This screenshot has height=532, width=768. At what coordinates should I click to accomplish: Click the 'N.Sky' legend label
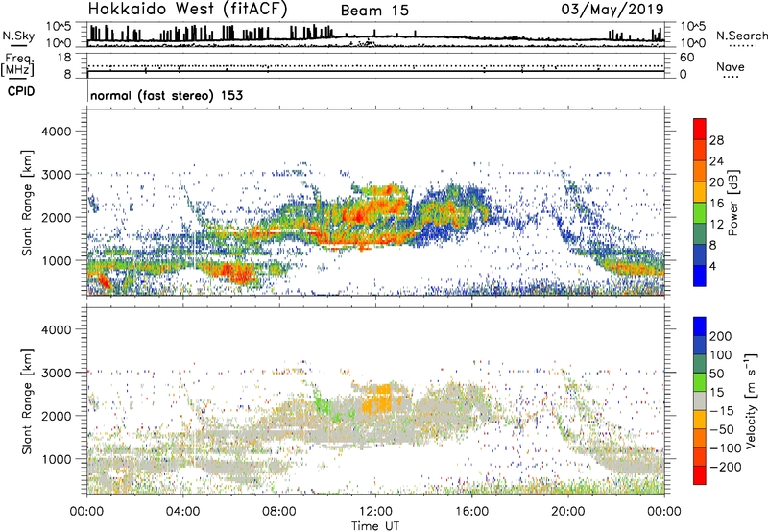18,36
